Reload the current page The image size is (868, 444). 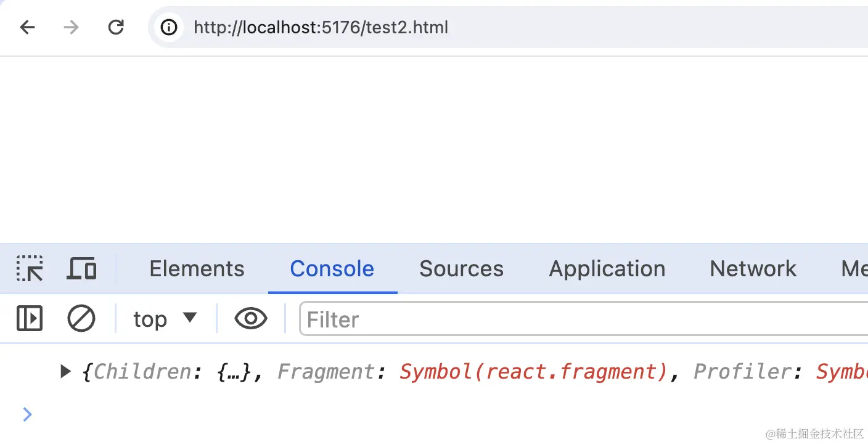coord(116,27)
